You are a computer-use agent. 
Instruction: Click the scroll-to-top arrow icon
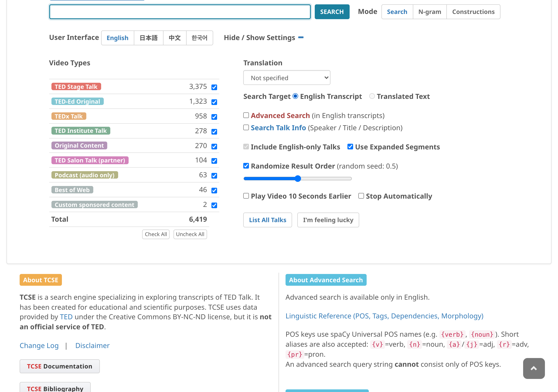[533, 368]
